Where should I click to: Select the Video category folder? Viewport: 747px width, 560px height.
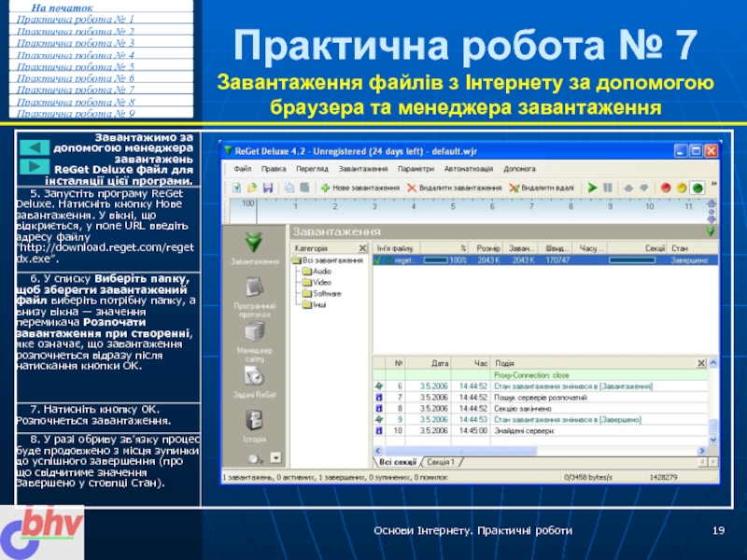pyautogui.click(x=317, y=283)
